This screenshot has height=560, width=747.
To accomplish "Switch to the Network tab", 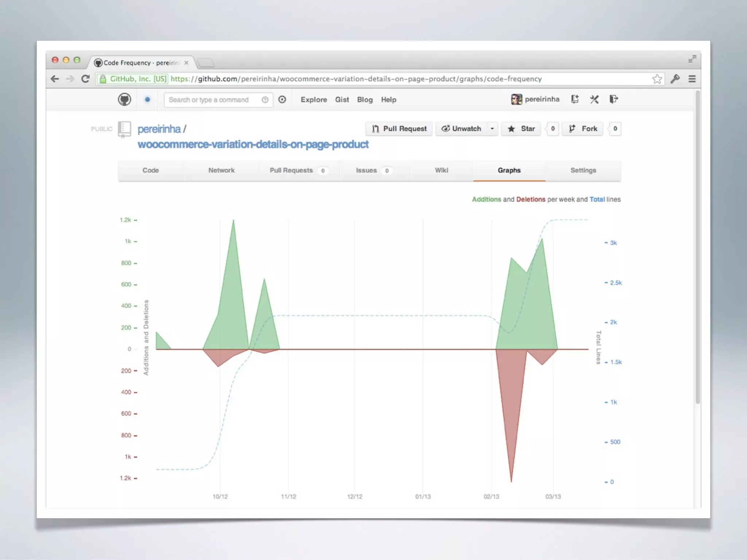I will pos(221,170).
